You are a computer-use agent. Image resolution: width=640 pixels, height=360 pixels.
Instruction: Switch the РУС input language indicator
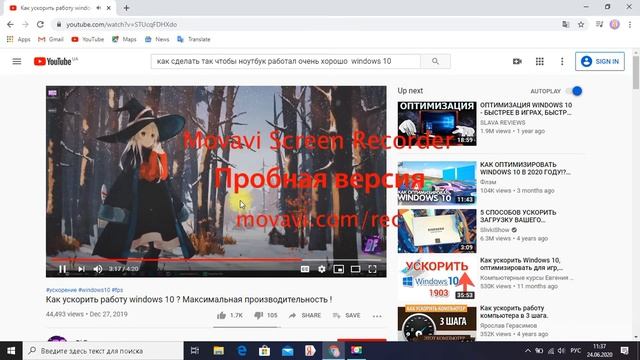tap(576, 351)
